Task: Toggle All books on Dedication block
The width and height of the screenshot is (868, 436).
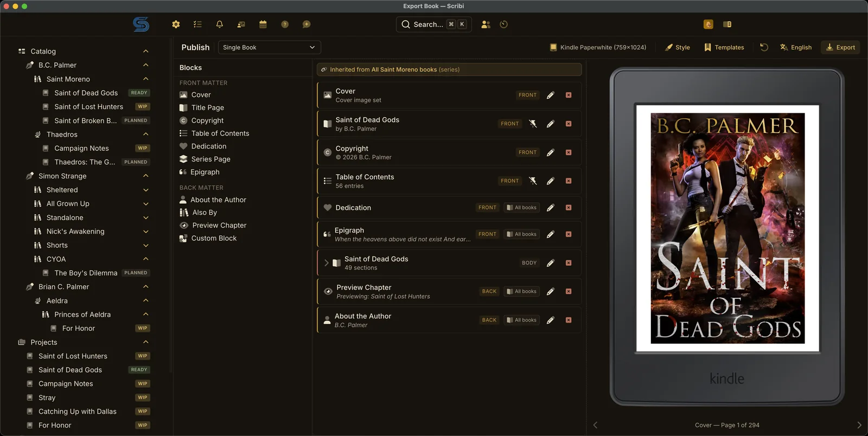Action: [x=521, y=208]
